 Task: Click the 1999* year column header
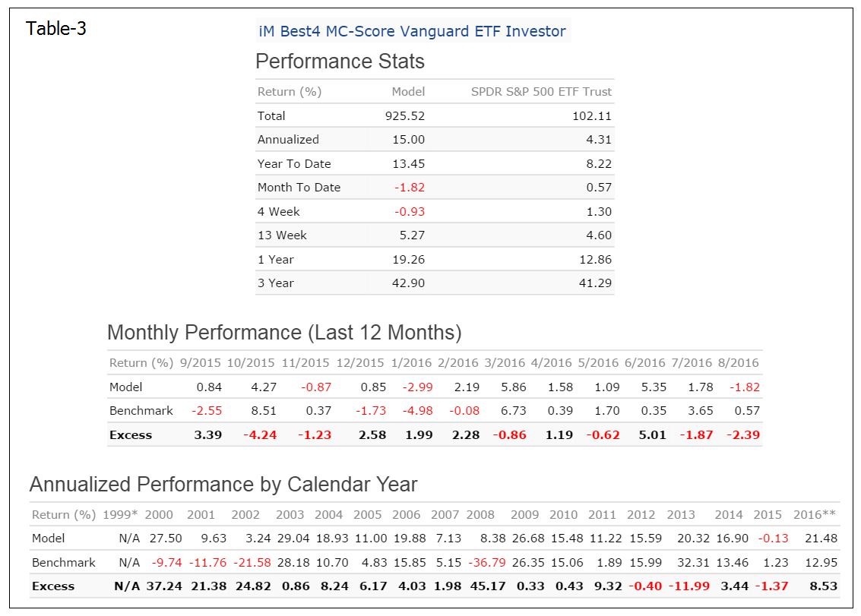pos(120,515)
